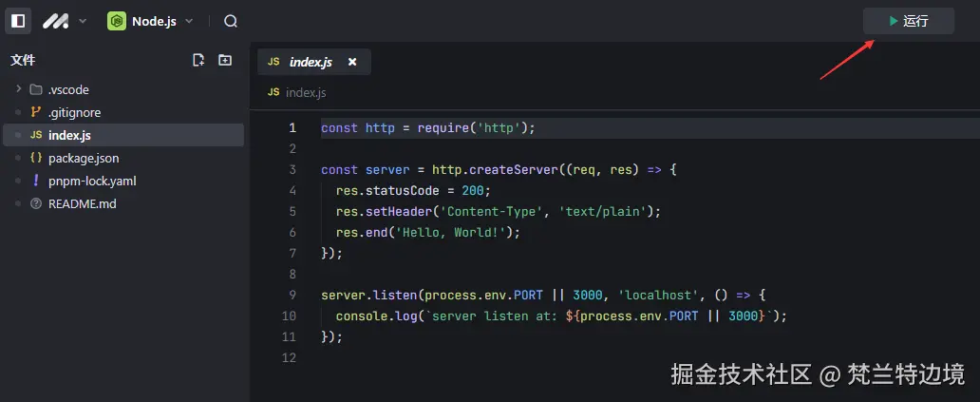The height and width of the screenshot is (402, 980).
Task: Open package.json file
Action: 123,158
